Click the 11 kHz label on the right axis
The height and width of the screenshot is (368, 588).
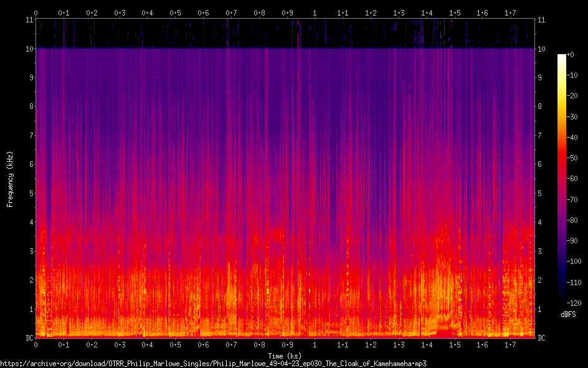point(542,20)
